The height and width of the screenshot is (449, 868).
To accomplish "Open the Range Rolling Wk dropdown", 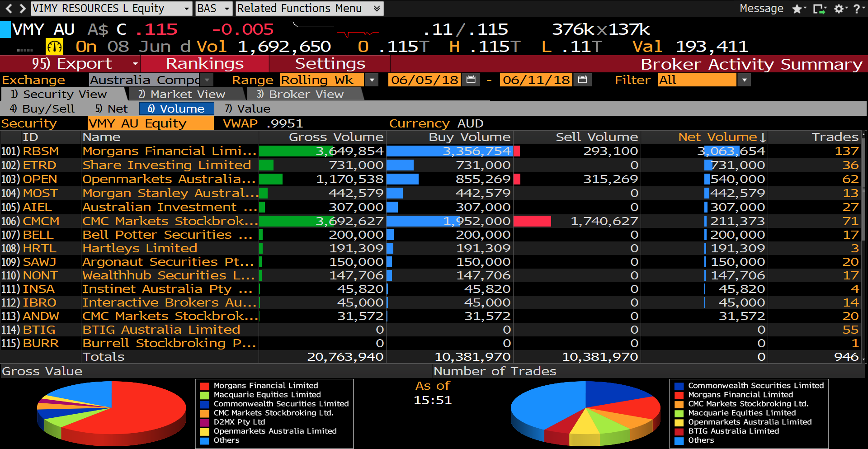I will click(x=372, y=80).
